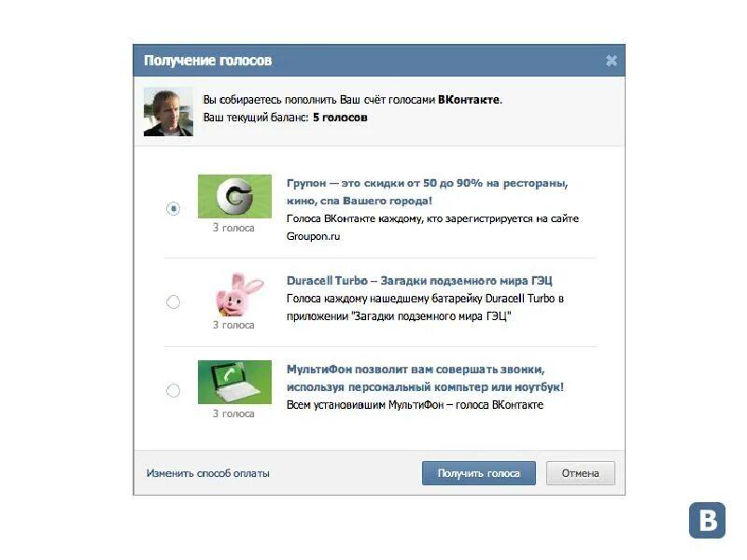Select the Groupon offer radio button

(173, 208)
